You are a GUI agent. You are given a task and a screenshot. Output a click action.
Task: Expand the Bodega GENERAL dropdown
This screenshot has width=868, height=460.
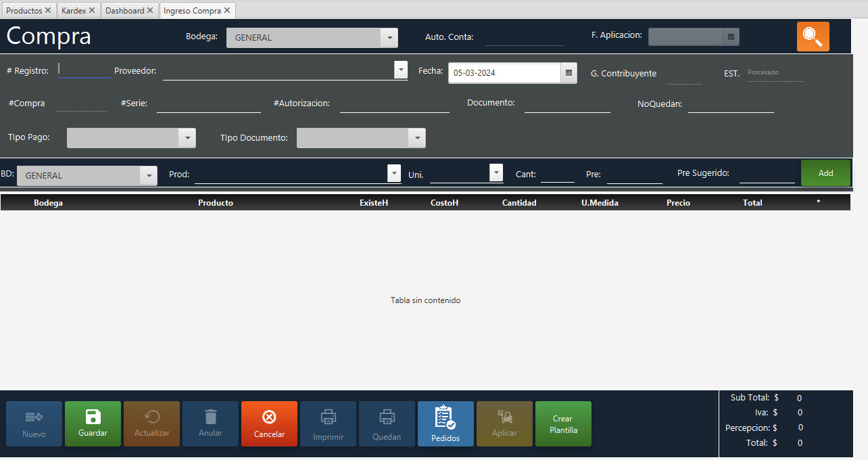tap(389, 38)
